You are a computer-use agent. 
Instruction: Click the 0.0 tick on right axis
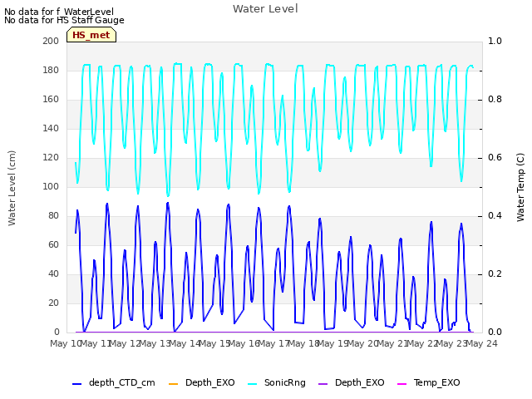tap(495, 332)
